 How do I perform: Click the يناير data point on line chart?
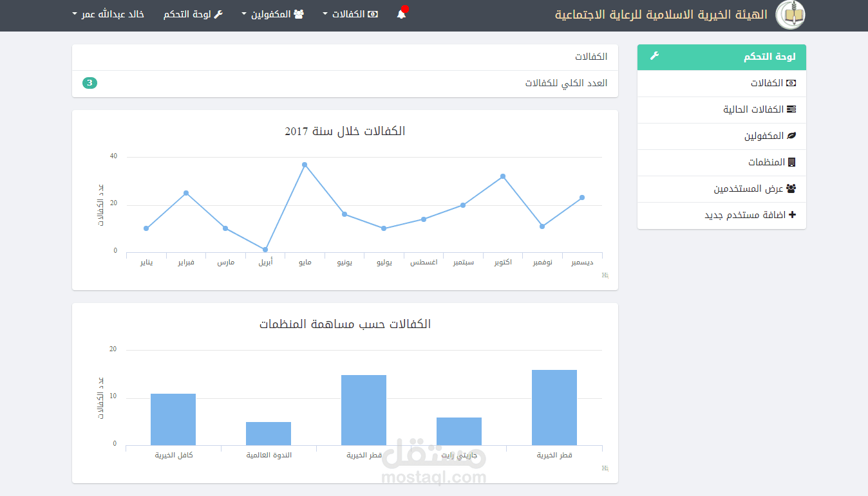(146, 228)
